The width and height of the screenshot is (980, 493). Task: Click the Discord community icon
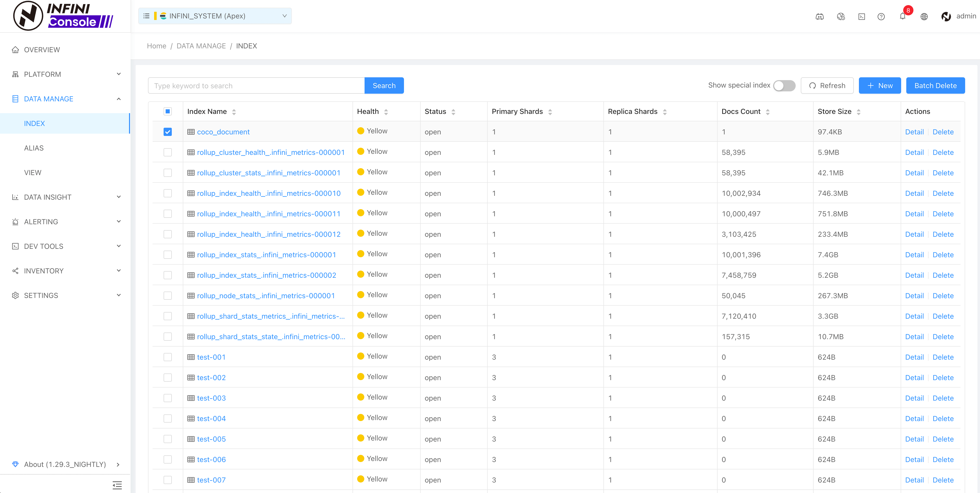820,16
